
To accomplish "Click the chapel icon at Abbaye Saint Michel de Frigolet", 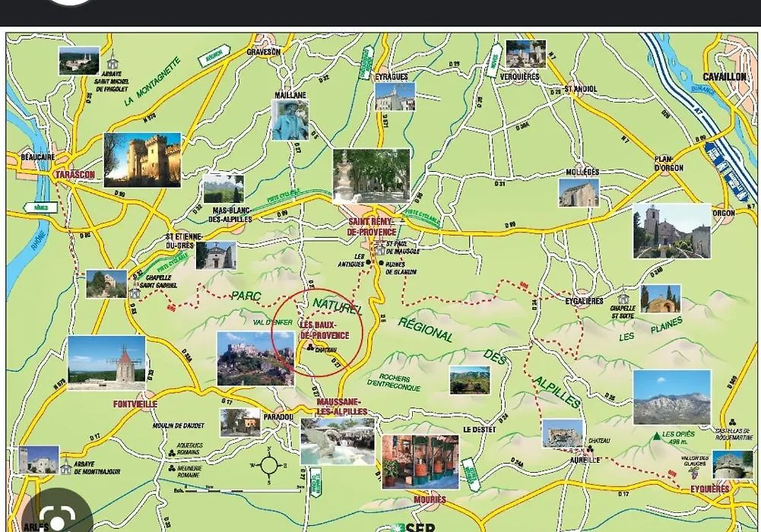I will 113,60.
